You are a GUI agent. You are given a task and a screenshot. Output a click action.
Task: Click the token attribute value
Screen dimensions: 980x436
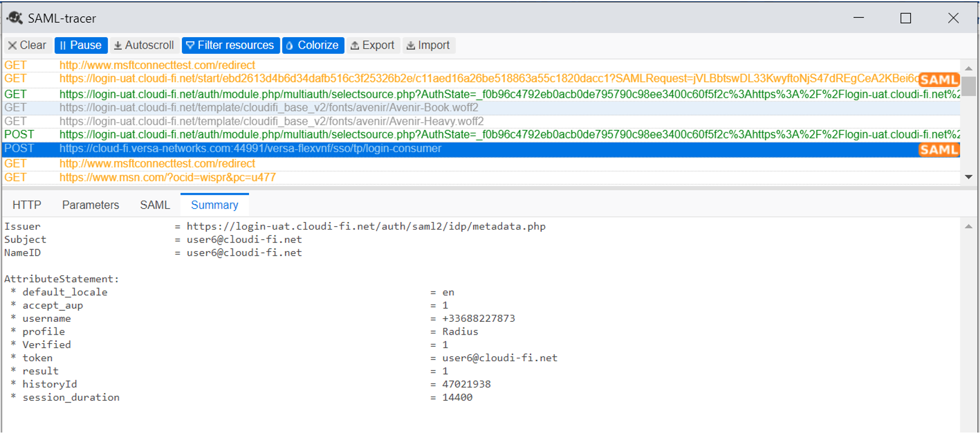click(499, 358)
